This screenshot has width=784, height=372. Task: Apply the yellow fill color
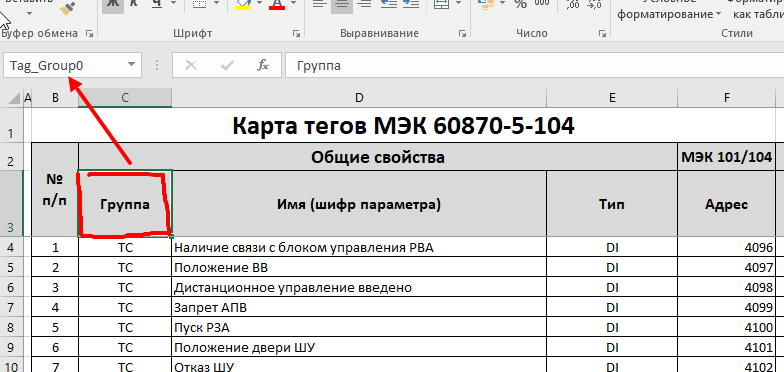click(243, 4)
